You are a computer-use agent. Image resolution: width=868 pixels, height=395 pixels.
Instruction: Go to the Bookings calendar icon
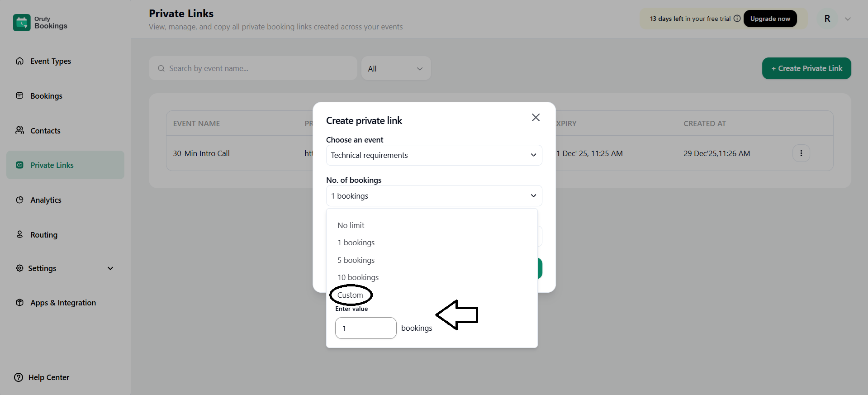19,95
